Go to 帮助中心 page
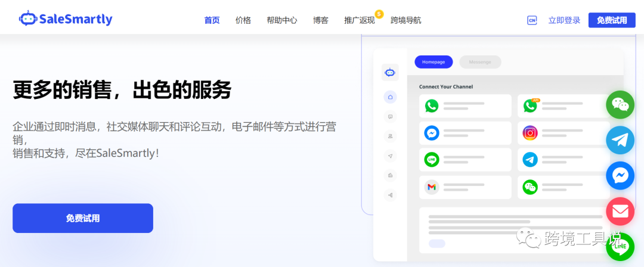This screenshot has width=644, height=267. pyautogui.click(x=281, y=20)
